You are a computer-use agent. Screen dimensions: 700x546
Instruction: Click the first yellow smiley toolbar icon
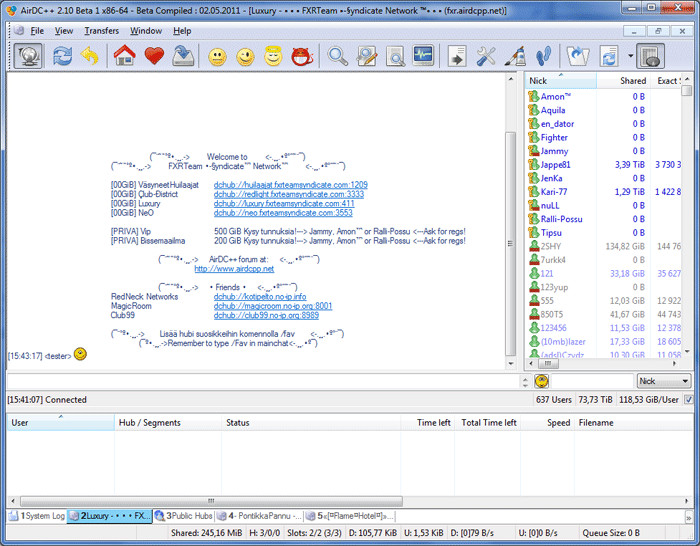click(x=217, y=57)
